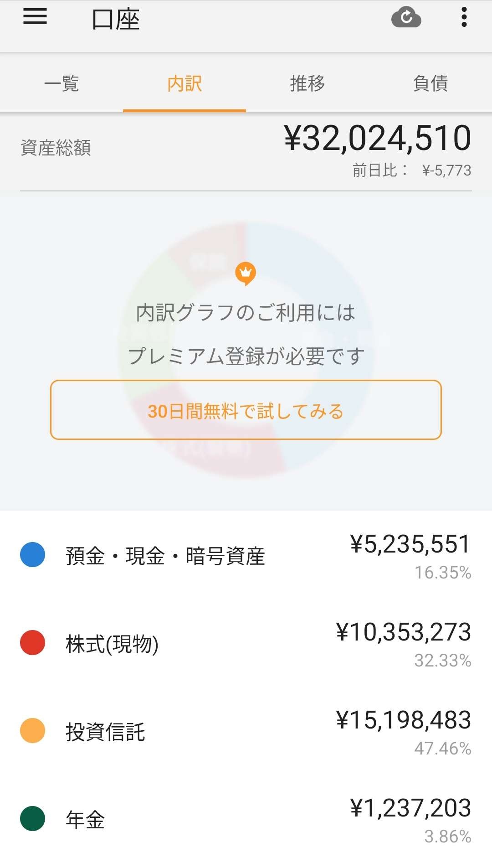
Task: Tap the blue 預金・現金・暗号資産 color dot
Action: 33,555
